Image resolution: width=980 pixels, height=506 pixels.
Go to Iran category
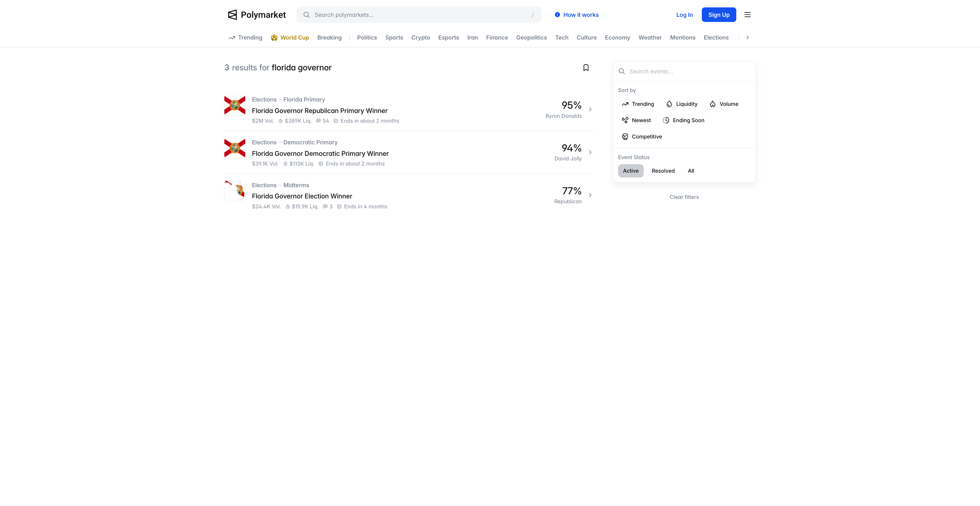click(472, 38)
